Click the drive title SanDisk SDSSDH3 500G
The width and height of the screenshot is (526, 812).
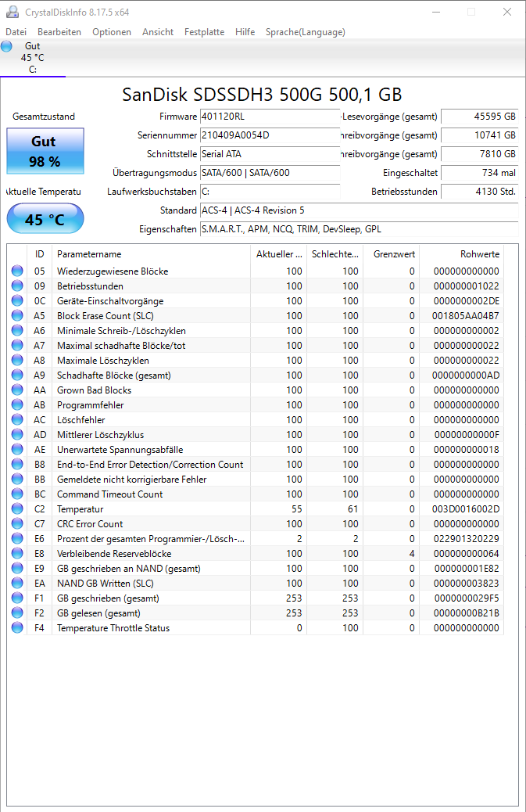pos(263,95)
